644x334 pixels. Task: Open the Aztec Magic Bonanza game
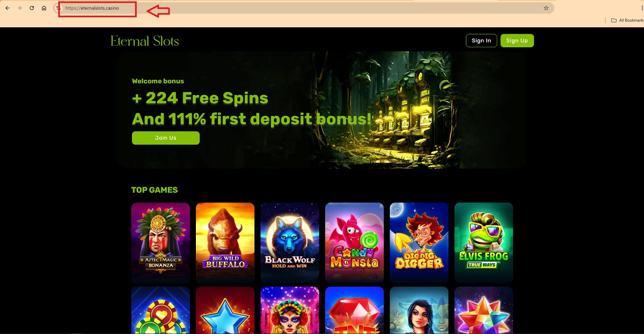(x=160, y=243)
